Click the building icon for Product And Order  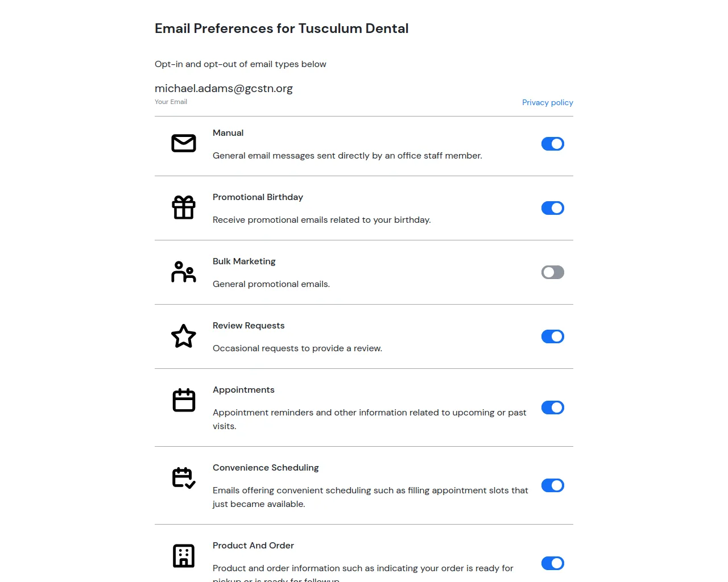[184, 556]
